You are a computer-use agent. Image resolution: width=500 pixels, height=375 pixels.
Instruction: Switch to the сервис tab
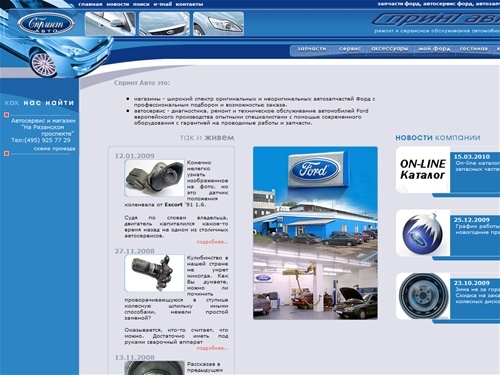[350, 49]
